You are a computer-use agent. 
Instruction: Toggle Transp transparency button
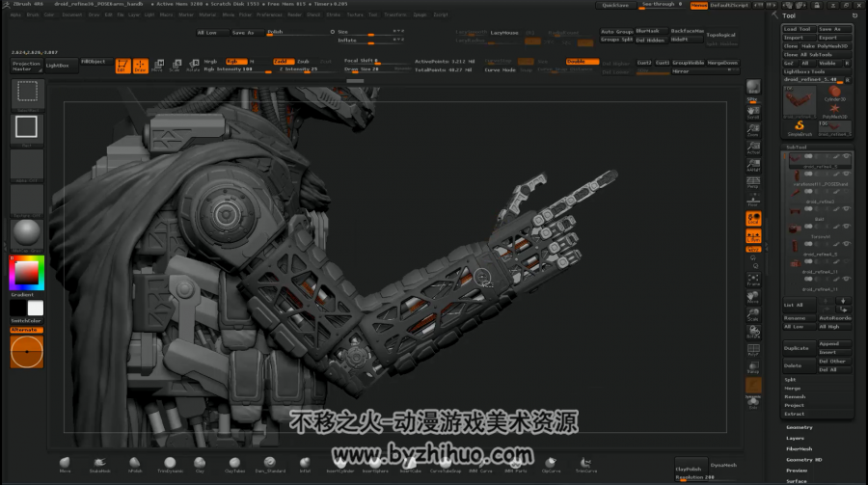[753, 367]
